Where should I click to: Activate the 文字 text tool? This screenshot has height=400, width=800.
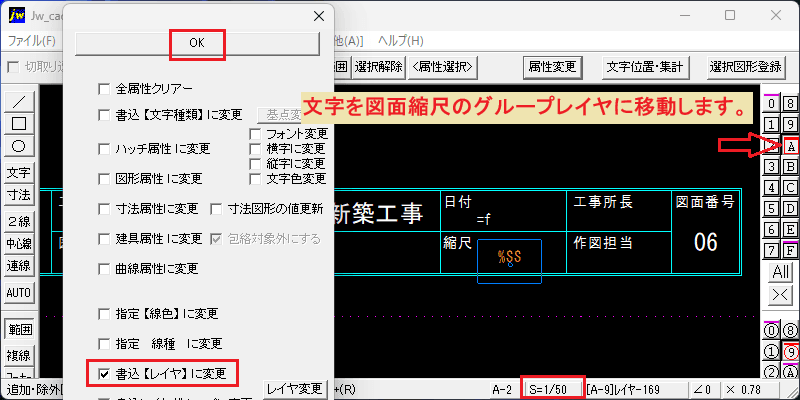point(18,172)
